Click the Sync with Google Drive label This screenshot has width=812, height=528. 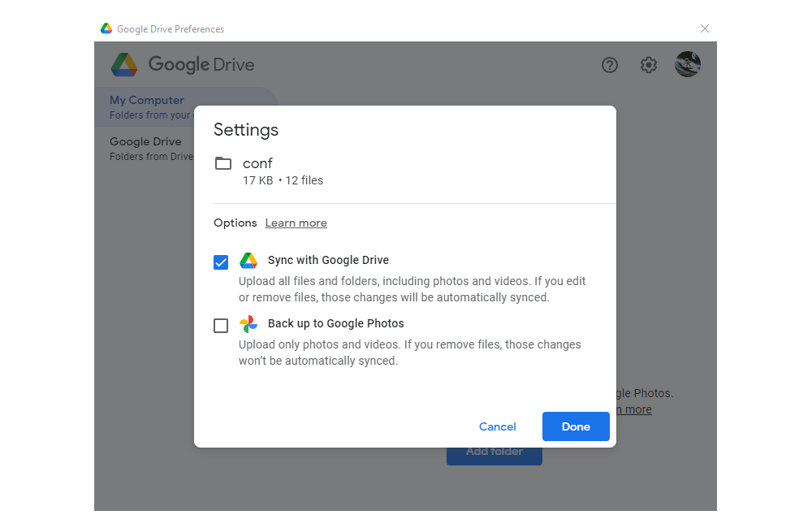[328, 260]
